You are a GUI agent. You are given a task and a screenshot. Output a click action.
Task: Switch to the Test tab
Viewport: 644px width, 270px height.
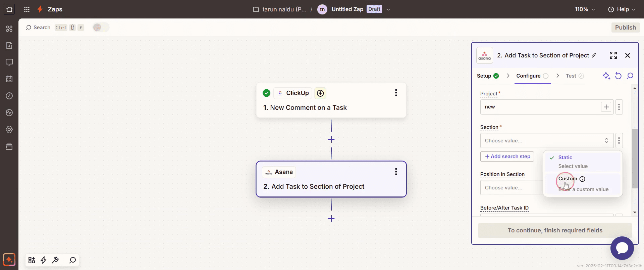coord(575,76)
